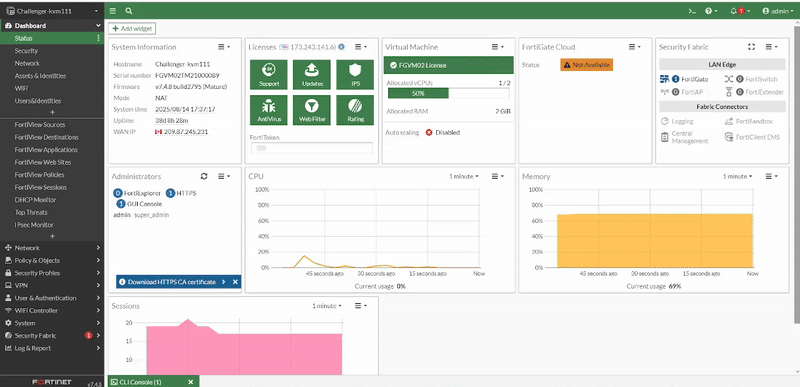Expand the System menu
This screenshot has width=800, height=387.
(52, 323)
